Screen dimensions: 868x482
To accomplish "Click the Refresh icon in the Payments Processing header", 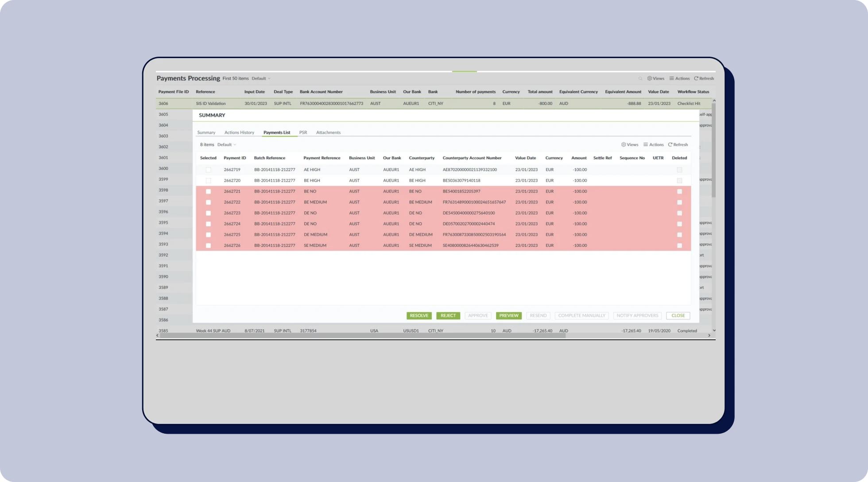I will [x=696, y=78].
